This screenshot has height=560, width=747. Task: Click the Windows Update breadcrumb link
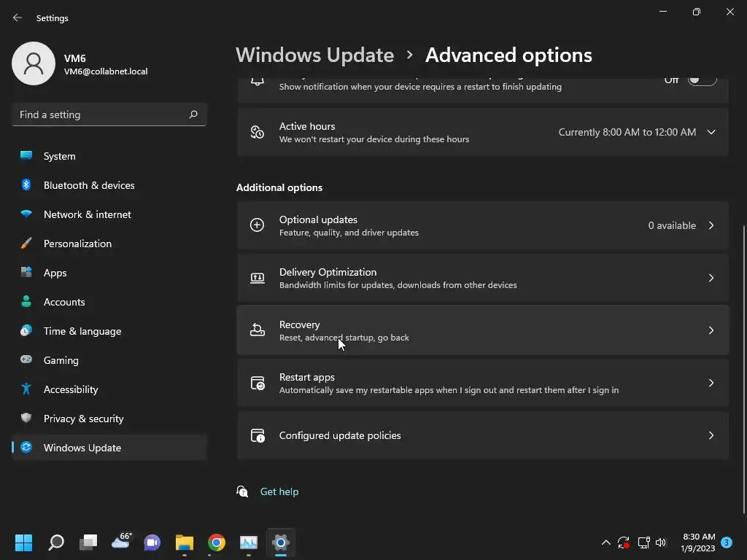(x=315, y=55)
